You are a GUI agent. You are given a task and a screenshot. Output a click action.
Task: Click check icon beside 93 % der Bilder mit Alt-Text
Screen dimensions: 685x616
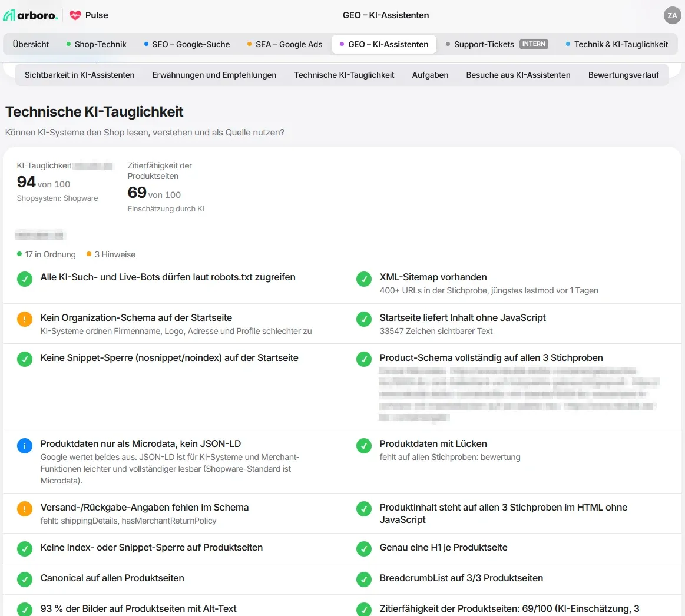coord(25,610)
